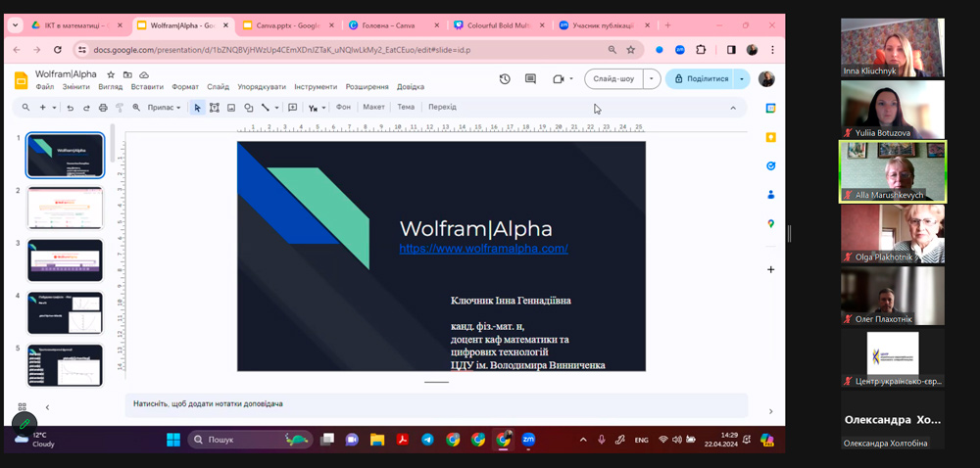This screenshot has width=980, height=468.
Task: Open the Вставити menu
Action: [x=147, y=87]
